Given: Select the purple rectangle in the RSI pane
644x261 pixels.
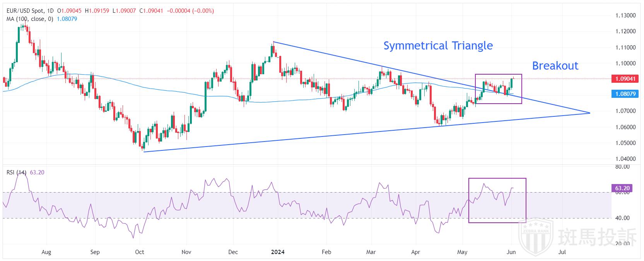Looking at the screenshot, I should 497,179.
